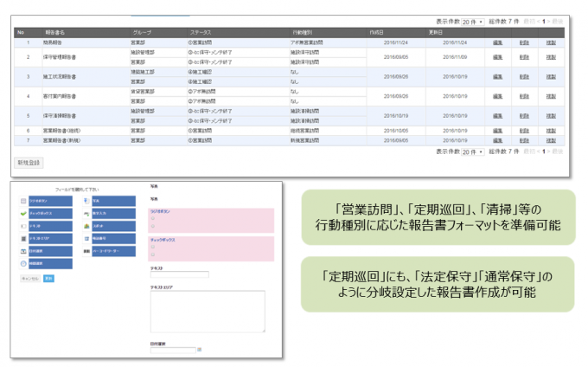Pick the スポット picture field icon
This screenshot has width=588, height=367.
tap(86, 226)
